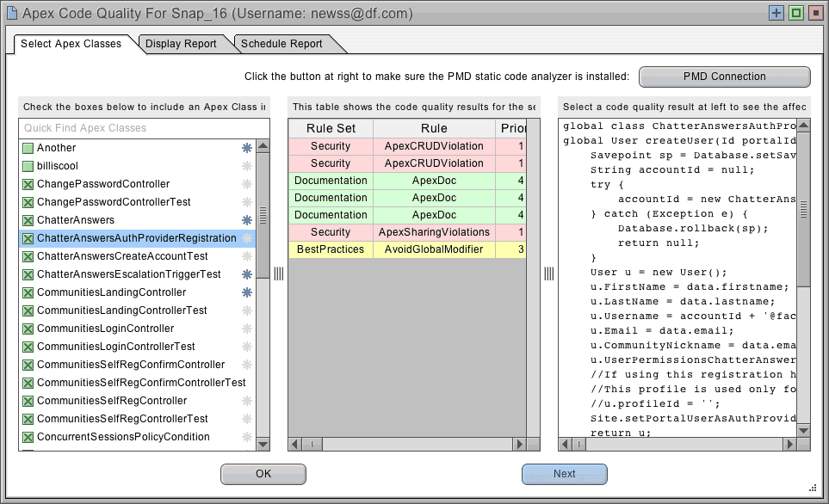Click the code pane vertical scrollbar thumb

click(x=804, y=209)
